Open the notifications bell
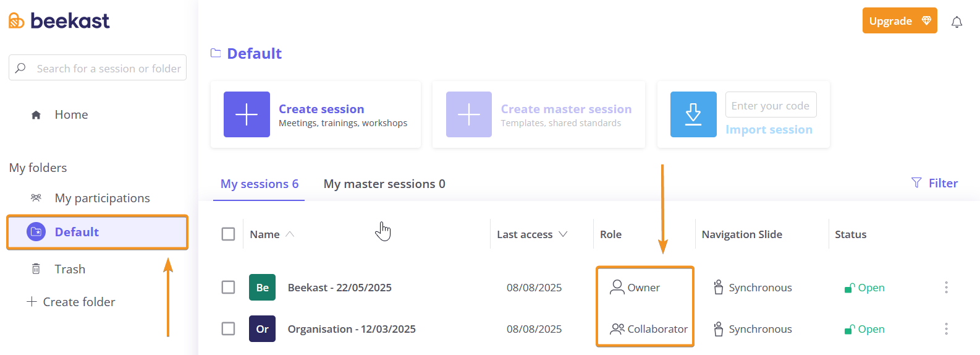980x355 pixels. [x=957, y=22]
